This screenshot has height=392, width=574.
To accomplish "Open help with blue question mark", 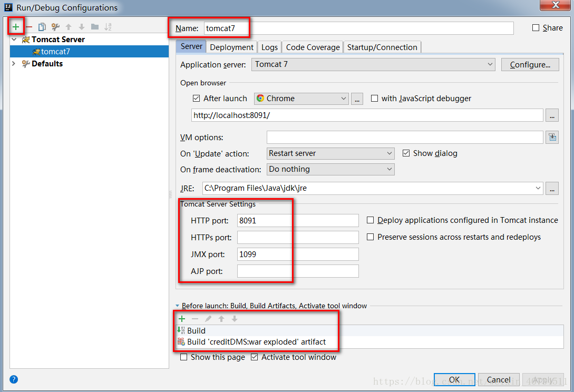I will pyautogui.click(x=14, y=379).
